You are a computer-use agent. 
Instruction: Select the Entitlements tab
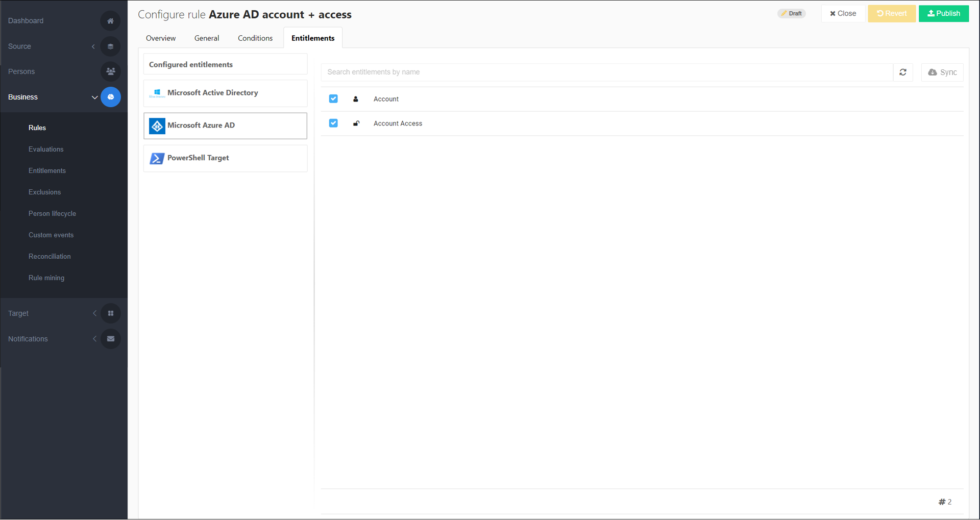coord(313,38)
